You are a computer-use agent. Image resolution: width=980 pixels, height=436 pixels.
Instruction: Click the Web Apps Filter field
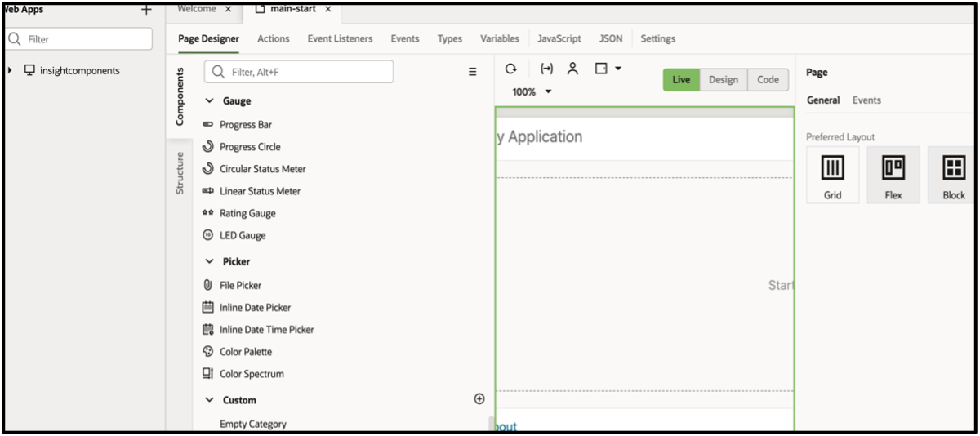(x=78, y=39)
